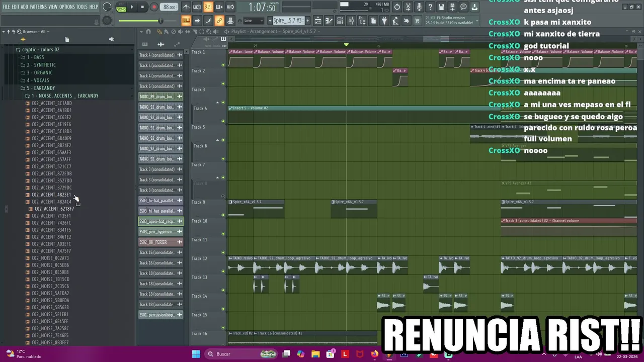Click the Buscar taskbar search box
This screenshot has width=644, height=362.
point(242,354)
